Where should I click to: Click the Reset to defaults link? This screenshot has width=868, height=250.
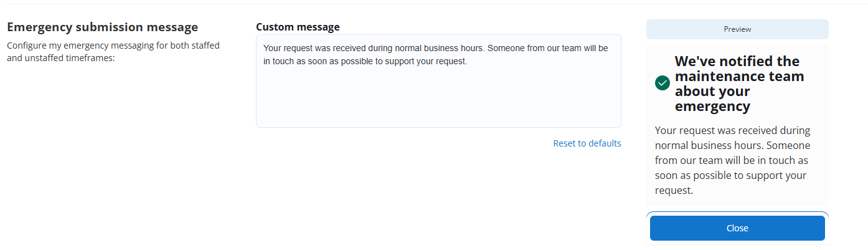pyautogui.click(x=587, y=143)
